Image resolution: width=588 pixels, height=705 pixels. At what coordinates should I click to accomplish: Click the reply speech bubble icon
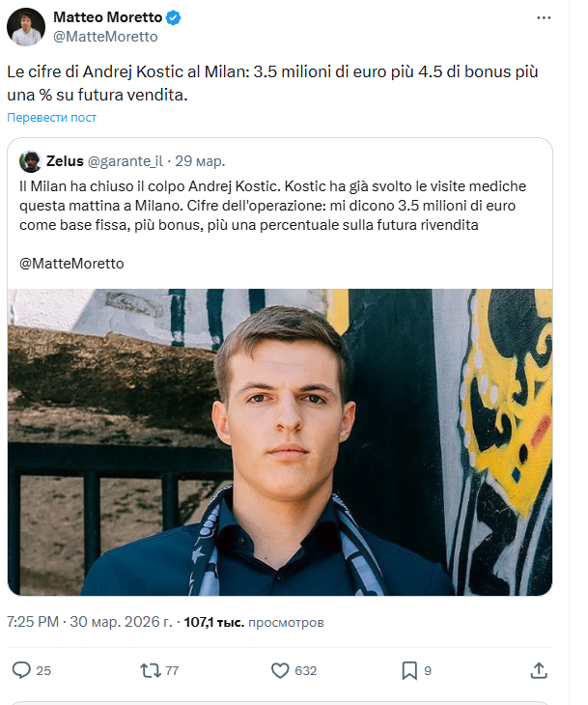(21, 670)
